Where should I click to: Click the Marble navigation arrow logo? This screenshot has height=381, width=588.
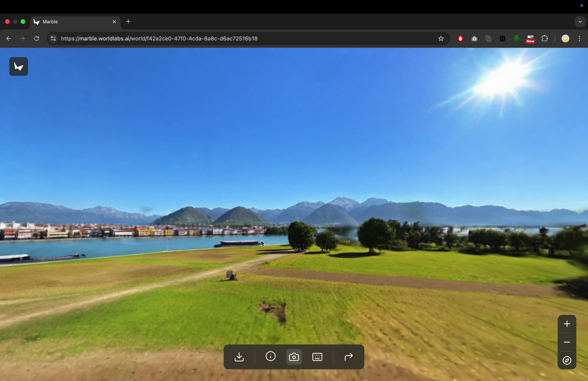coord(18,66)
